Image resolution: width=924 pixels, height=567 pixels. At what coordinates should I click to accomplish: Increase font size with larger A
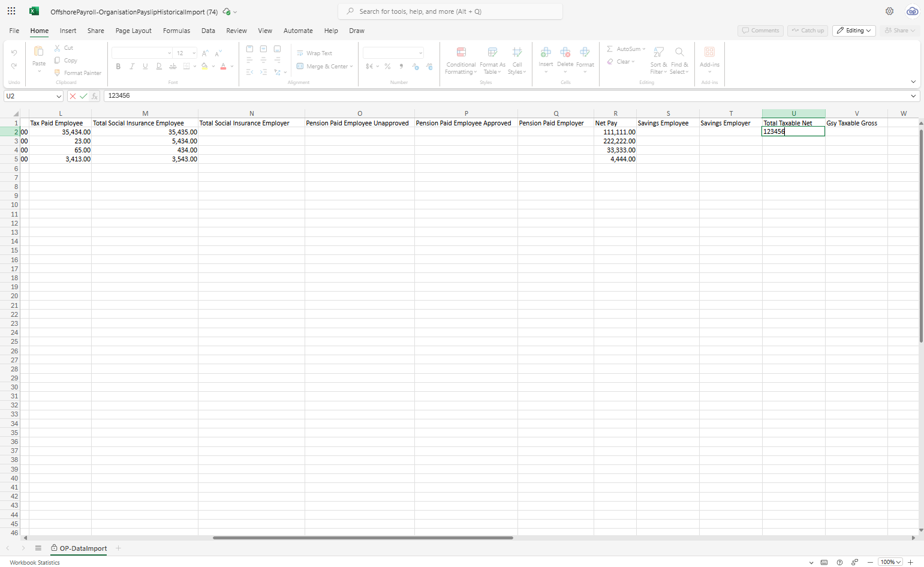click(x=205, y=53)
